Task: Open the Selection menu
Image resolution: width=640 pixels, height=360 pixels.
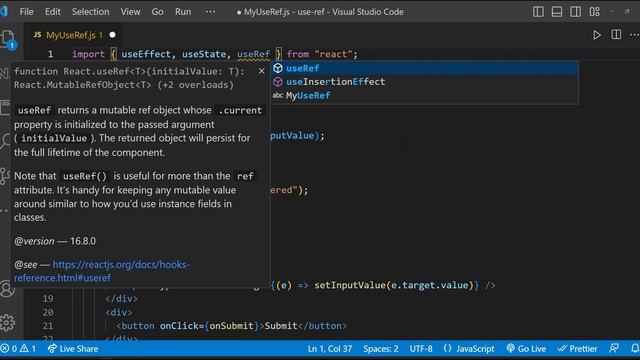Action: coord(91,12)
